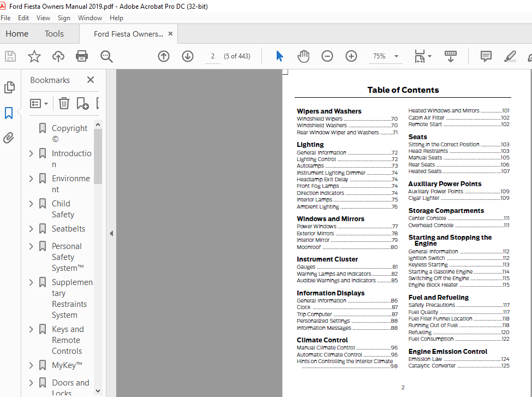Expand the Environment bookmark
The width and height of the screenshot is (532, 397).
click(31, 179)
